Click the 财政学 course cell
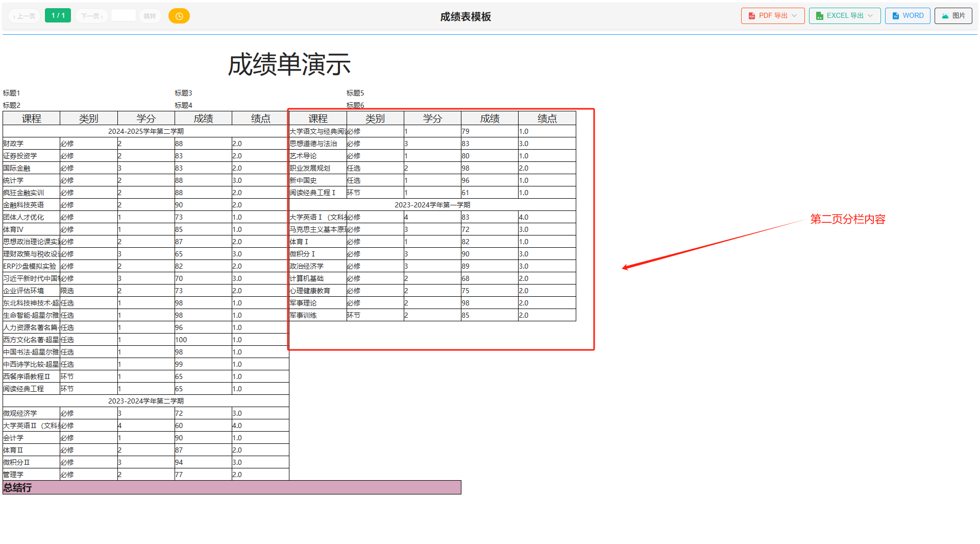980x544 pixels. pos(14,144)
